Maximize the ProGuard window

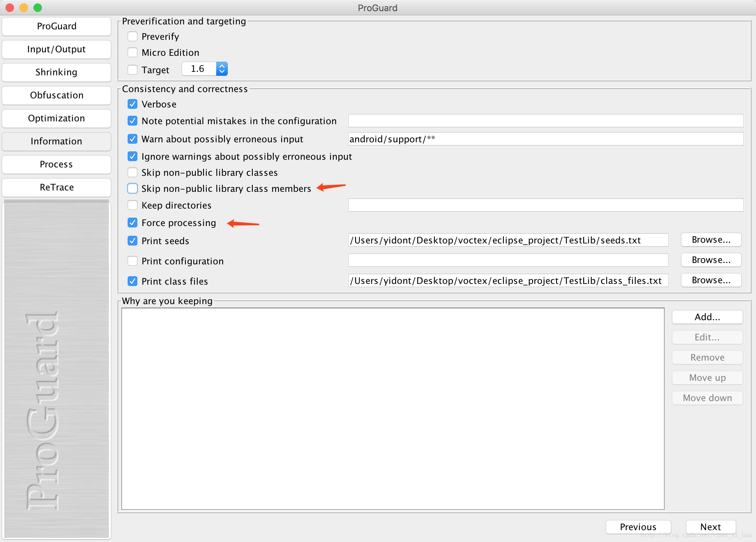(38, 8)
